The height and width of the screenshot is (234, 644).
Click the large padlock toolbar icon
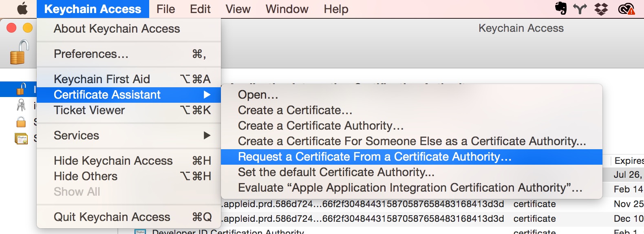point(19,52)
